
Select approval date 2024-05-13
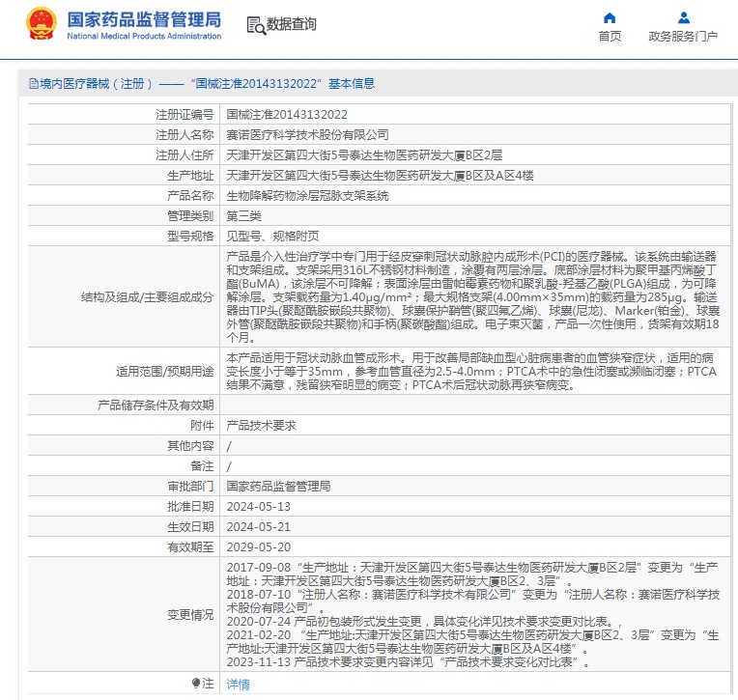click(x=258, y=507)
